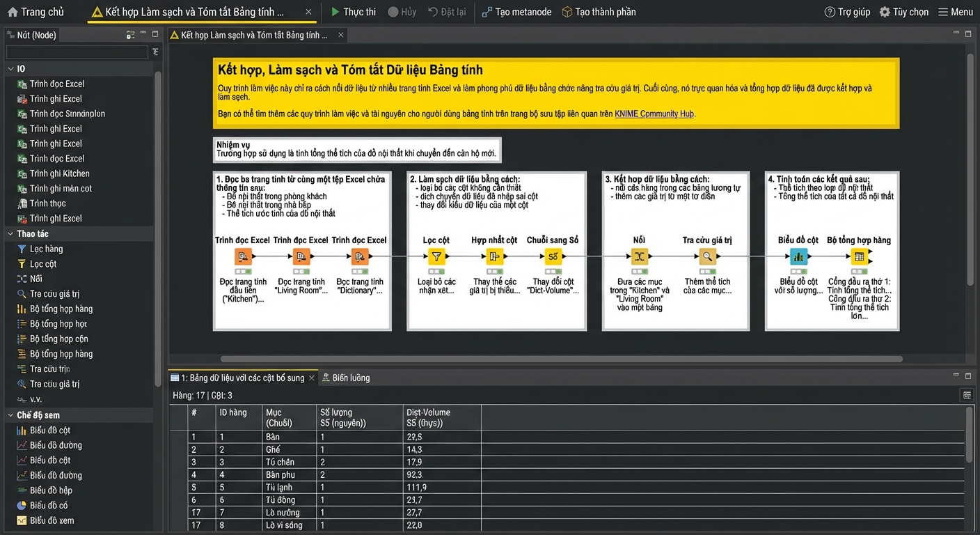This screenshot has height=535, width=980.
Task: Click the node panel view-options icon
Action: tap(130, 35)
